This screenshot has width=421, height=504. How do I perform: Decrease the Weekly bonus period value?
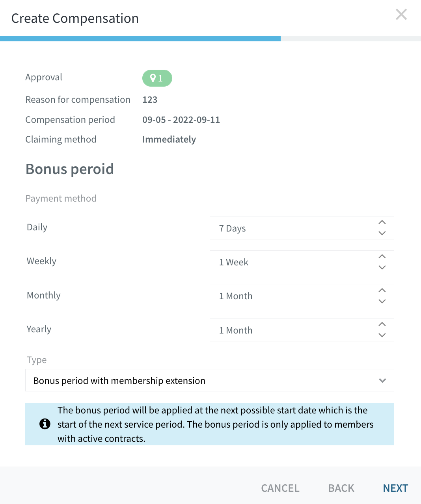[382, 267]
